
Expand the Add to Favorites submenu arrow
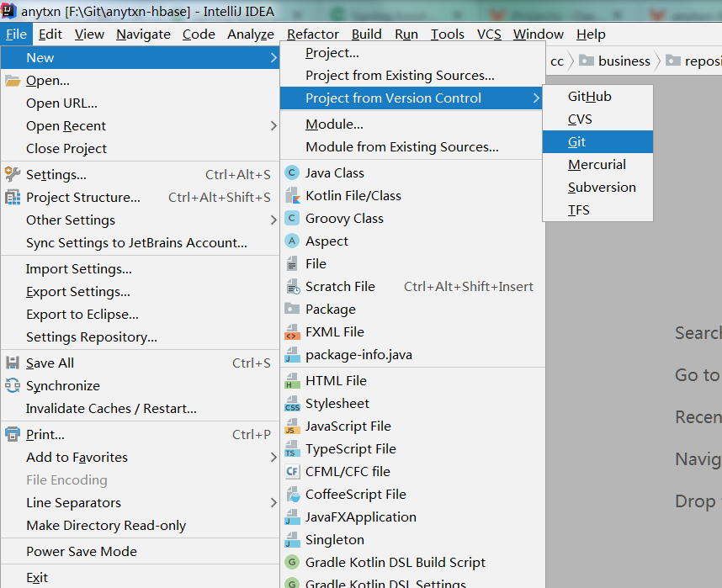click(273, 458)
